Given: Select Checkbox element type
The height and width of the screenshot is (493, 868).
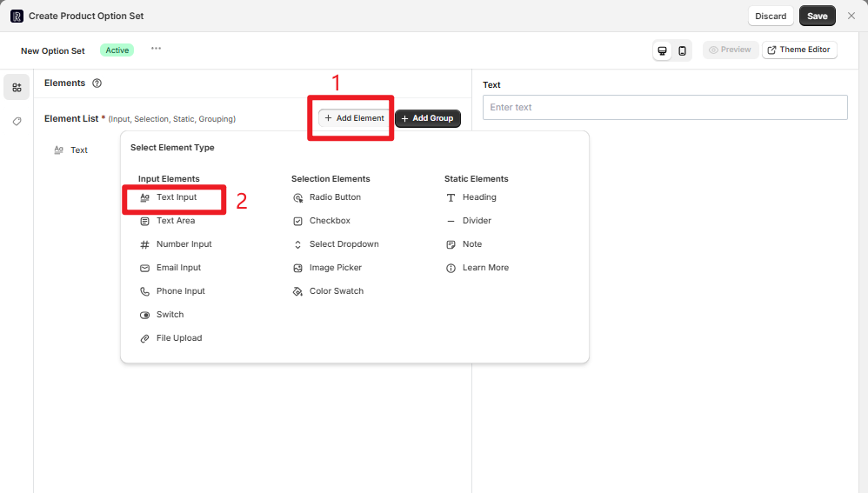Looking at the screenshot, I should tap(330, 221).
